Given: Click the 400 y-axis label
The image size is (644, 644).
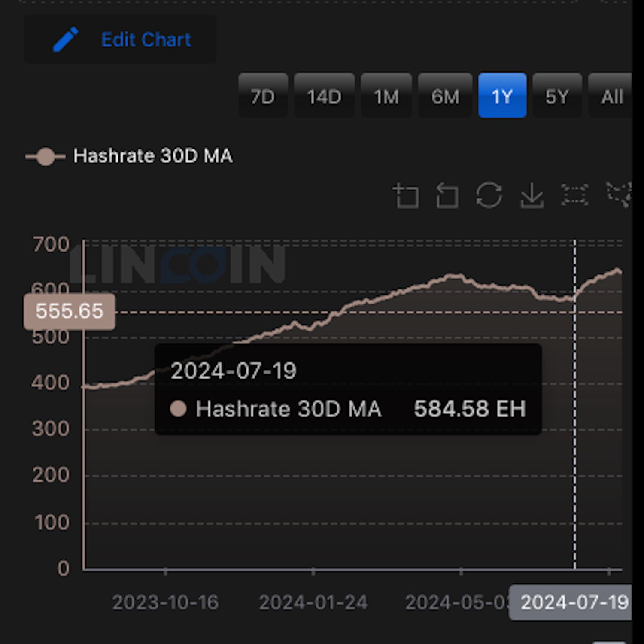Looking at the screenshot, I should [x=51, y=382].
